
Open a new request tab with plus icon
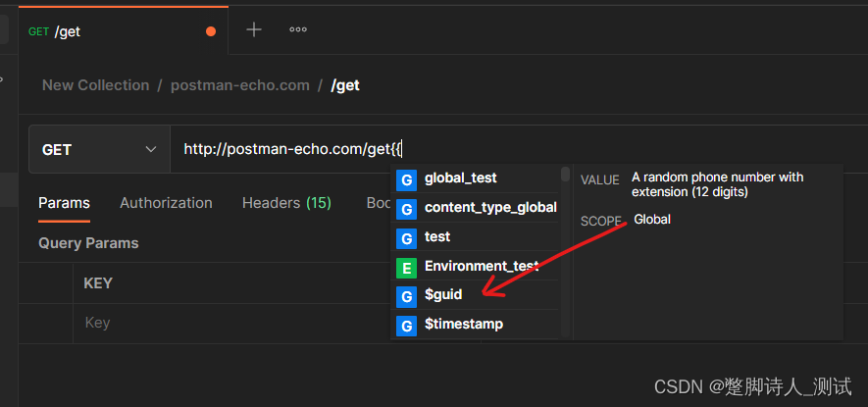coord(254,29)
